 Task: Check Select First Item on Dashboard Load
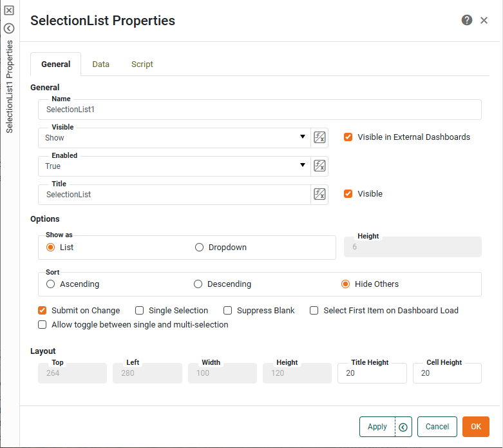[314, 311]
